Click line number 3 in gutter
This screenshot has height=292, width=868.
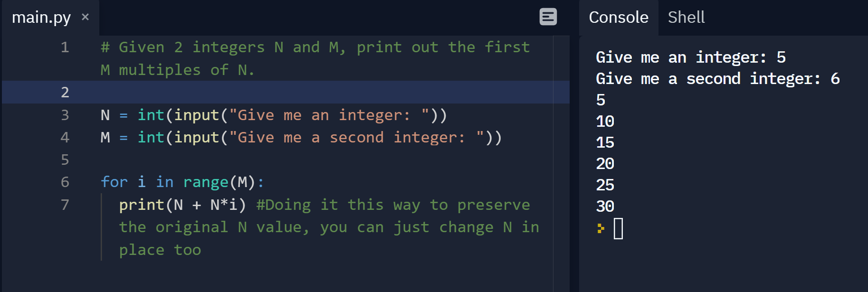coord(65,115)
